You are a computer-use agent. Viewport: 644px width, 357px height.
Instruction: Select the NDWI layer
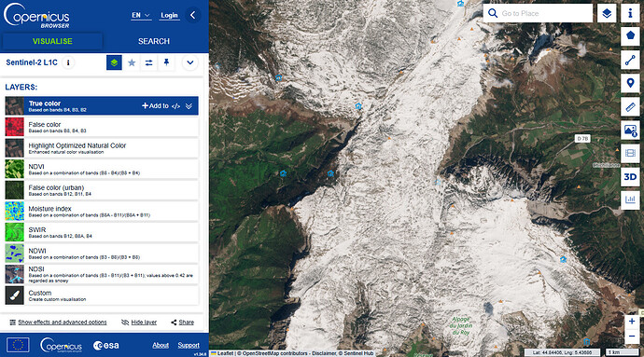[x=102, y=254]
